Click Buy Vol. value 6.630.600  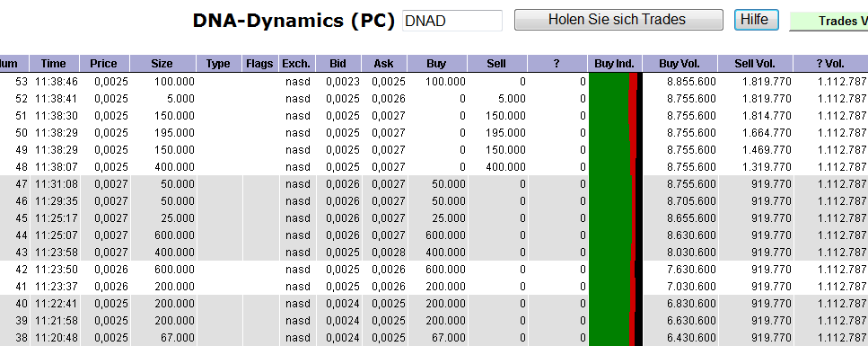point(691,321)
